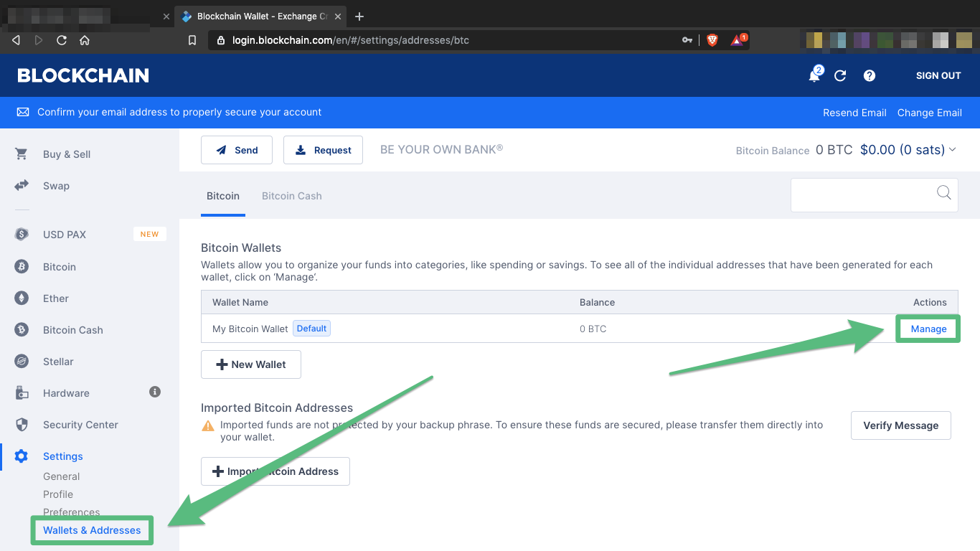
Task: Click the Swap arrows icon
Action: (x=22, y=186)
